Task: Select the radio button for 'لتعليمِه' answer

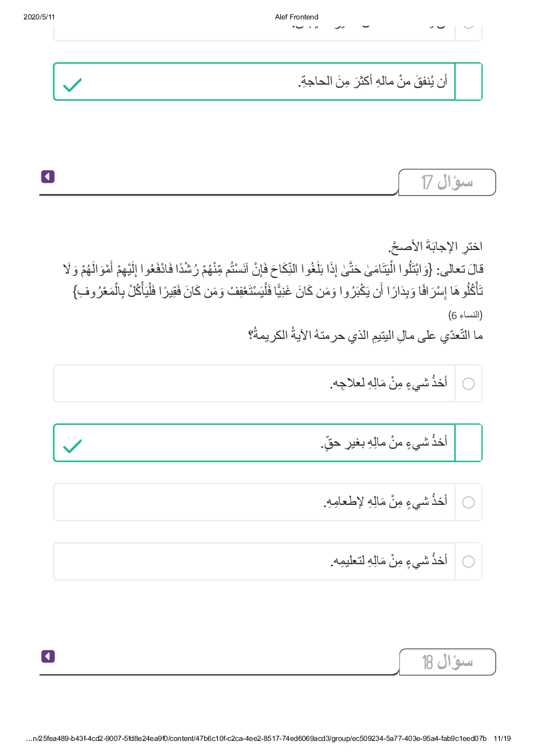Action: [469, 561]
